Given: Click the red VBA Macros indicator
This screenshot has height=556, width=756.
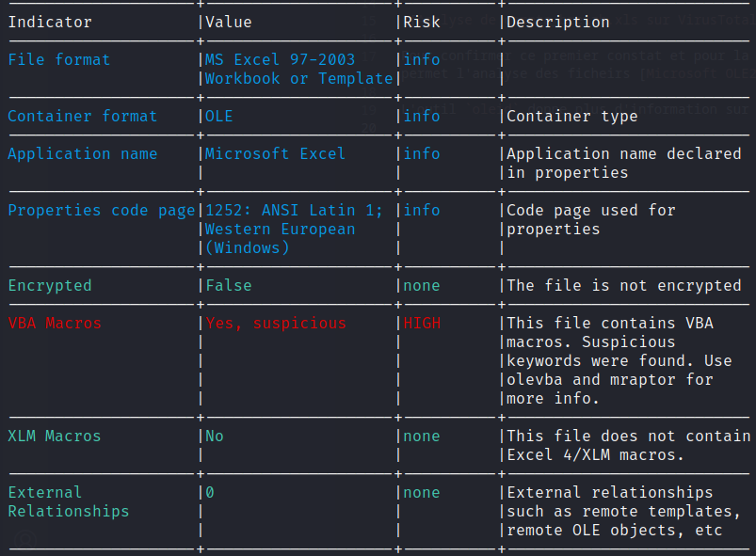Looking at the screenshot, I should [55, 323].
